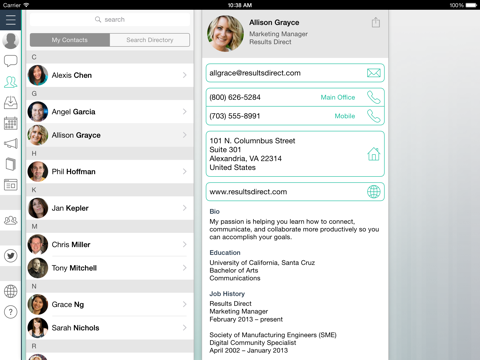Open the chat bubble messages icon
The image size is (480, 360).
click(x=11, y=61)
